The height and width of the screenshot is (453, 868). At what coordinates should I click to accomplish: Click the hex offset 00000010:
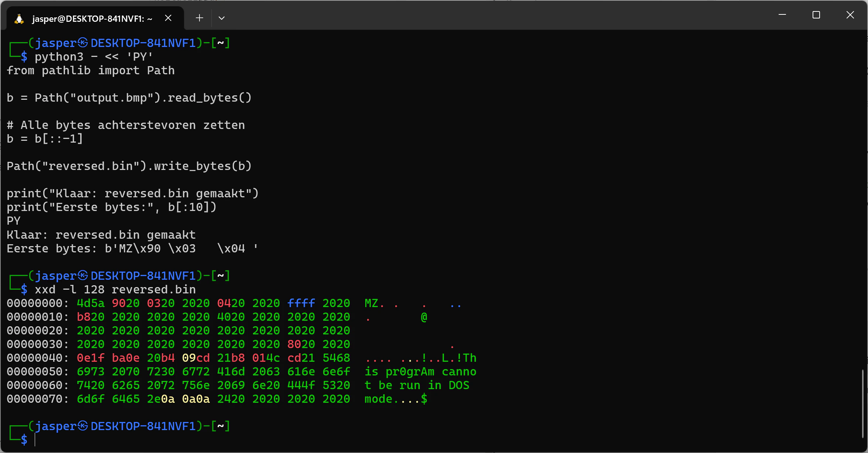[38, 317]
